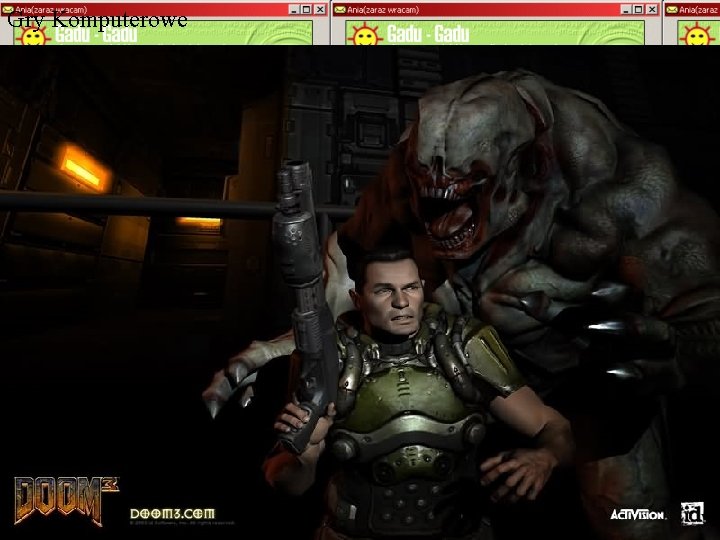Viewport: 720px width, 540px height.
Task: Maximize the middle Ania(zaraz wracam) Gadu-Gadu window
Action: tap(639, 9)
